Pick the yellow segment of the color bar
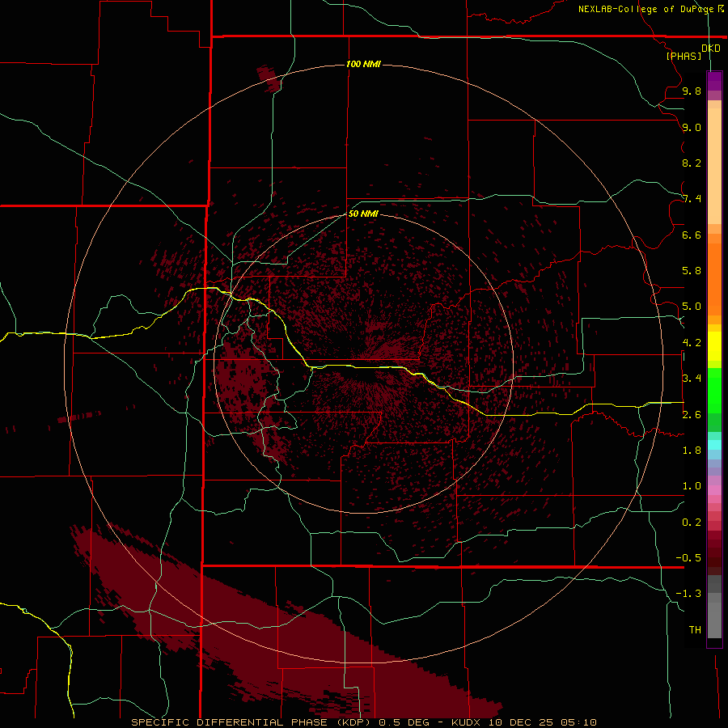 click(x=714, y=346)
